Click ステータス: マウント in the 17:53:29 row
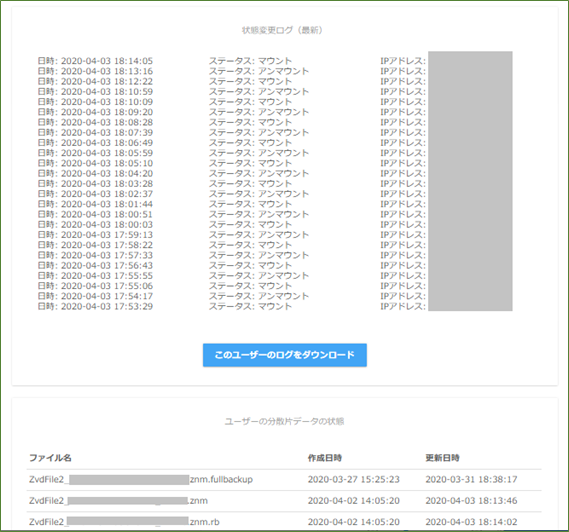This screenshot has width=569, height=532. click(250, 306)
